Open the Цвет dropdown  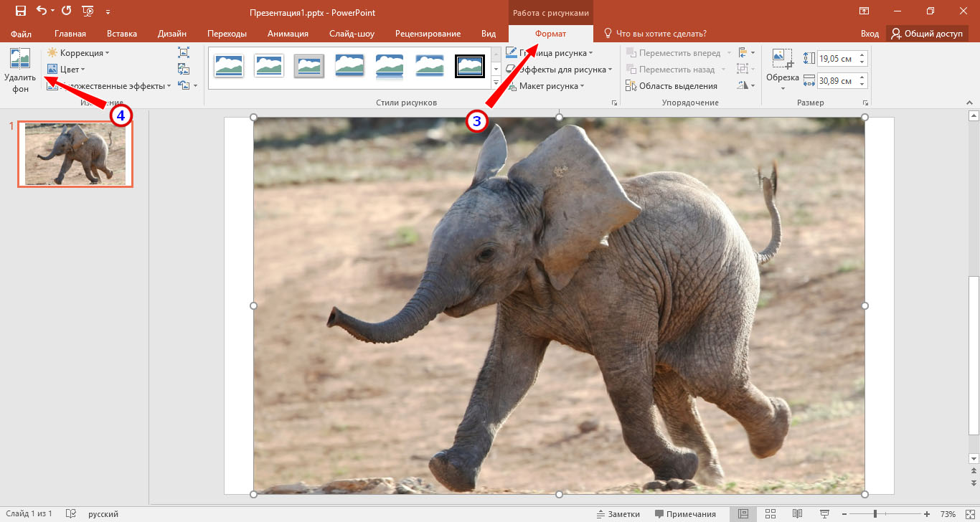click(66, 70)
